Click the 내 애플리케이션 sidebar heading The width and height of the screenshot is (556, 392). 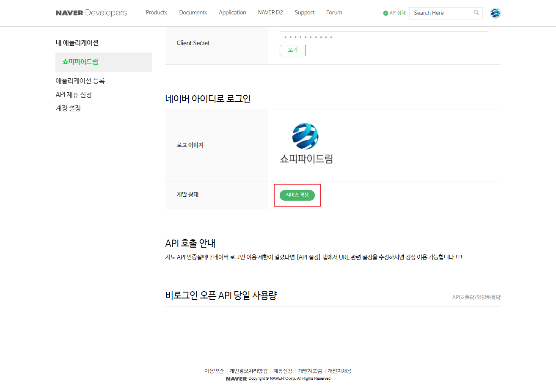pyautogui.click(x=77, y=43)
